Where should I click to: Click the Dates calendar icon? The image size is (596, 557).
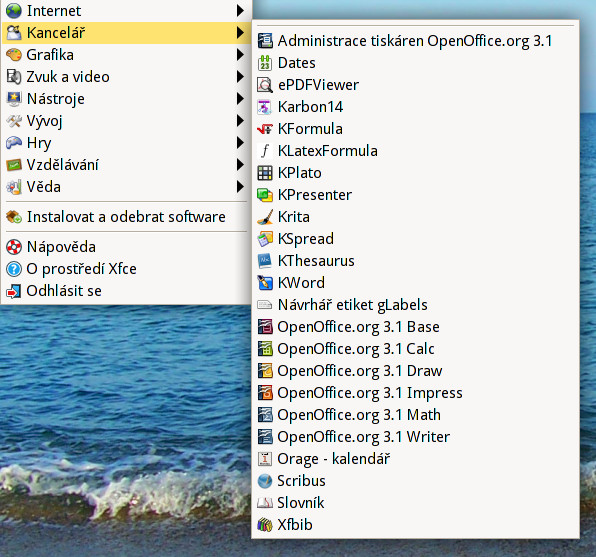(x=265, y=63)
